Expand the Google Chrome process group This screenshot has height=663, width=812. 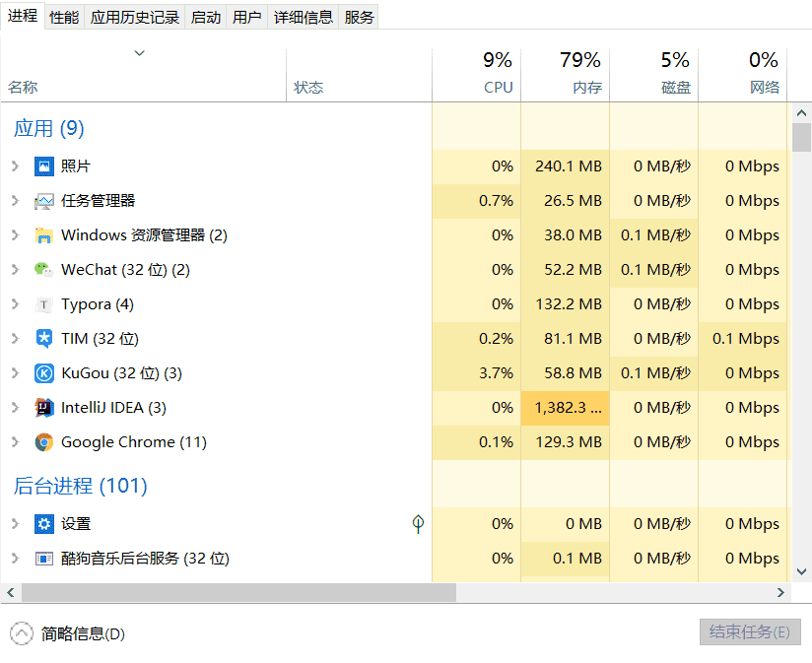[x=15, y=442]
